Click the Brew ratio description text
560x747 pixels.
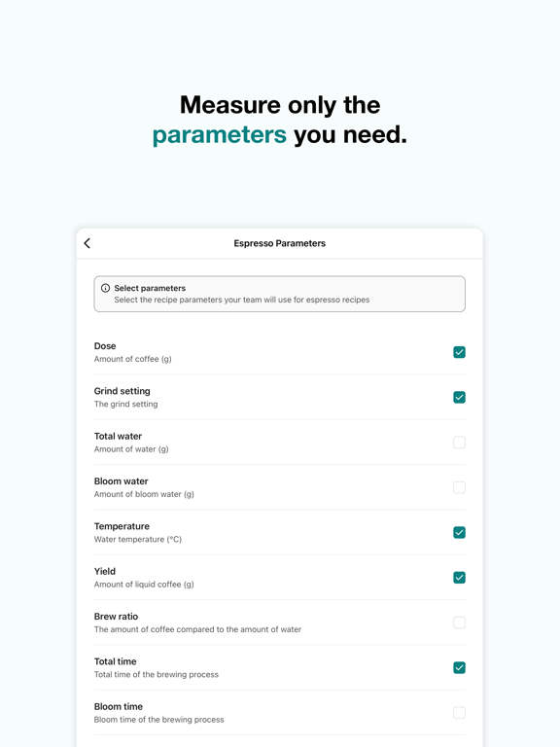(197, 629)
